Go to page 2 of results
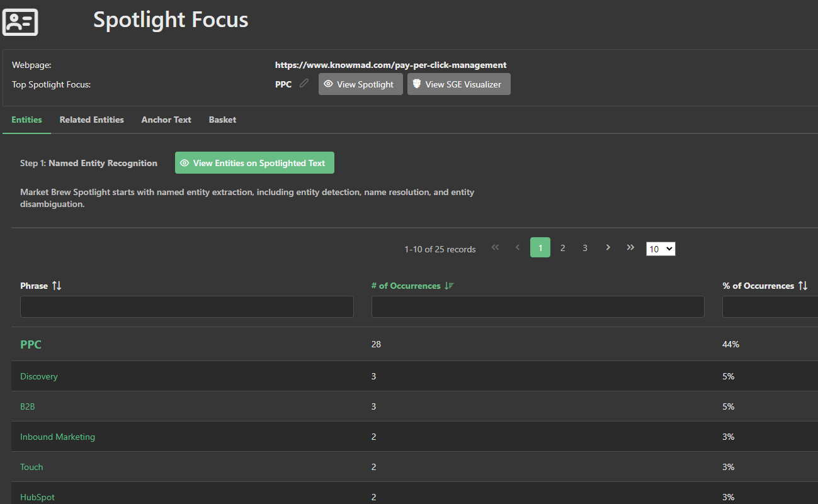 coord(562,248)
